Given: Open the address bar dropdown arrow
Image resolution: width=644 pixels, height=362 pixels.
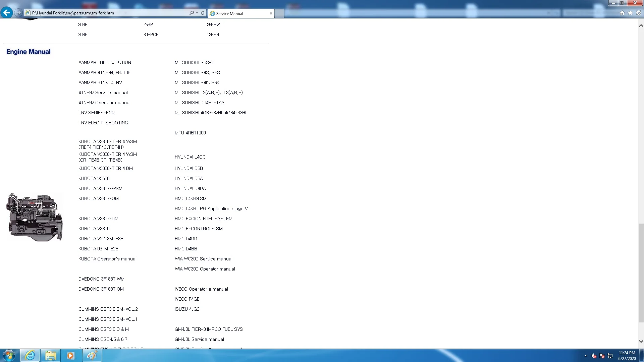Looking at the screenshot, I should (x=197, y=13).
